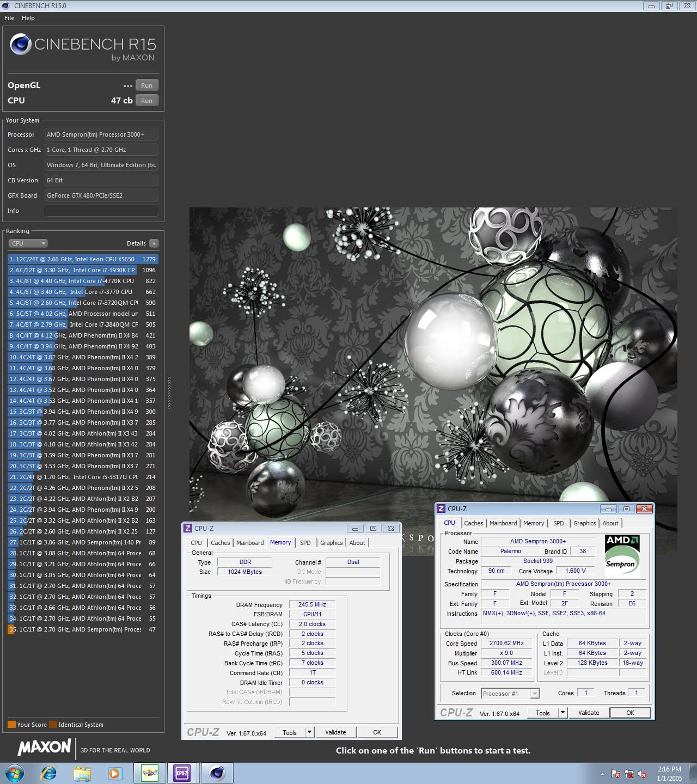Screen dimensions: 697x784
Task: Click Tools button in right CPU-Z window
Action: pos(543,713)
